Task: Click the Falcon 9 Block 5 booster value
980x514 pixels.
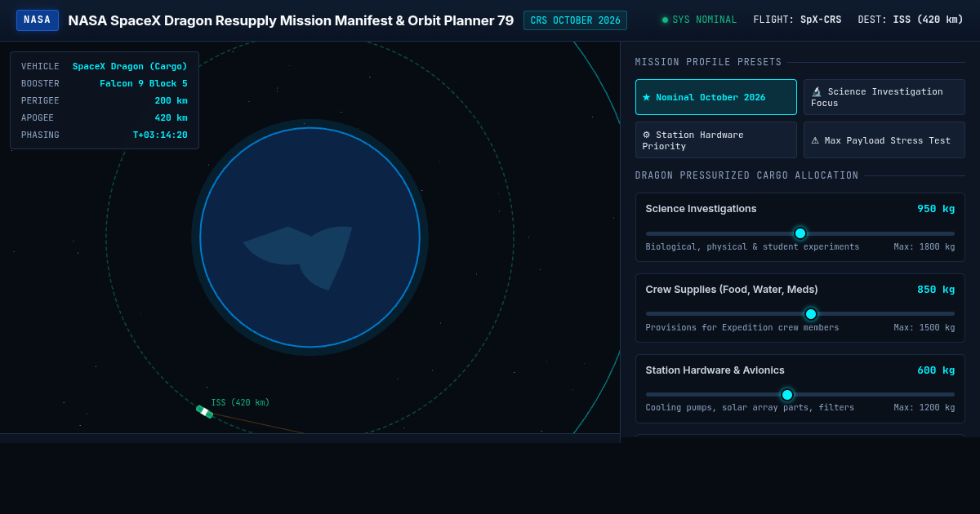Action: tap(144, 84)
